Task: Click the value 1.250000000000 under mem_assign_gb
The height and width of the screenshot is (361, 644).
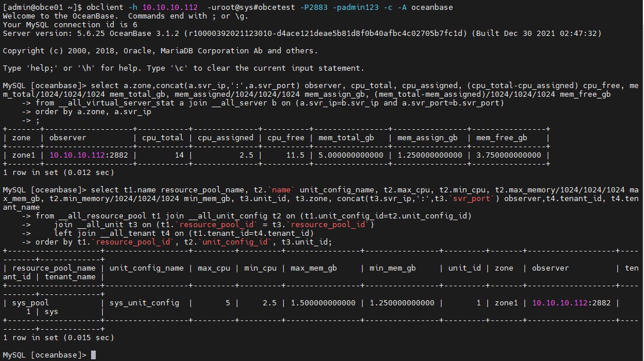Action: pos(429,155)
